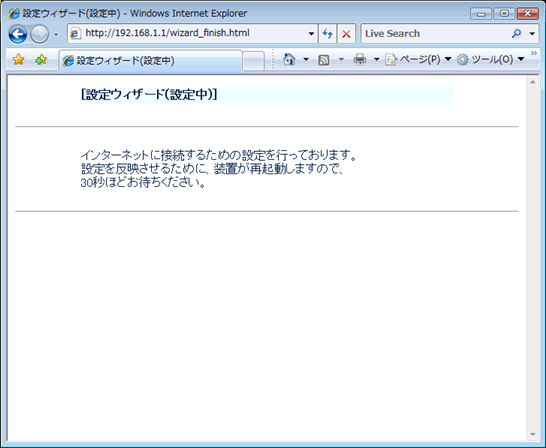Open a new blank tab

[x=253, y=61]
